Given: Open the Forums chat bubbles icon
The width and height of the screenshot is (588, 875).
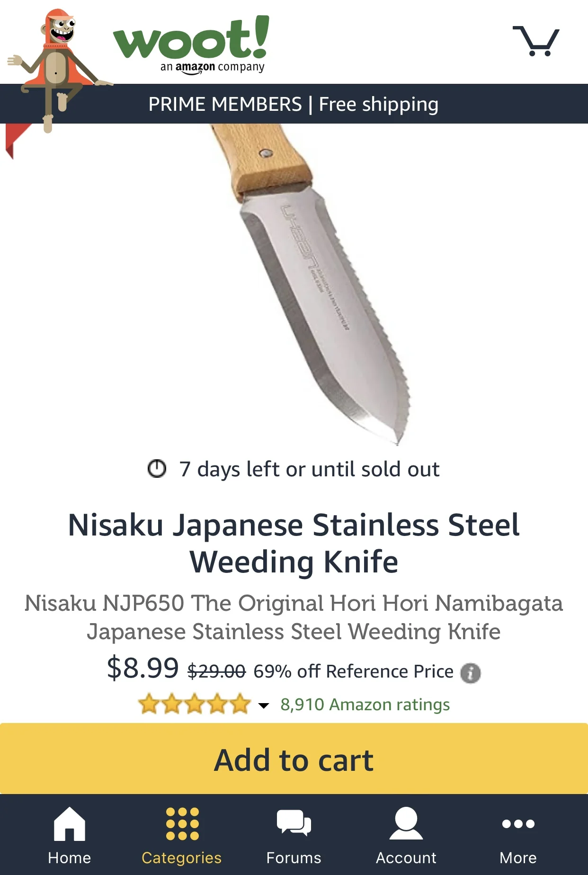Looking at the screenshot, I should (x=294, y=822).
